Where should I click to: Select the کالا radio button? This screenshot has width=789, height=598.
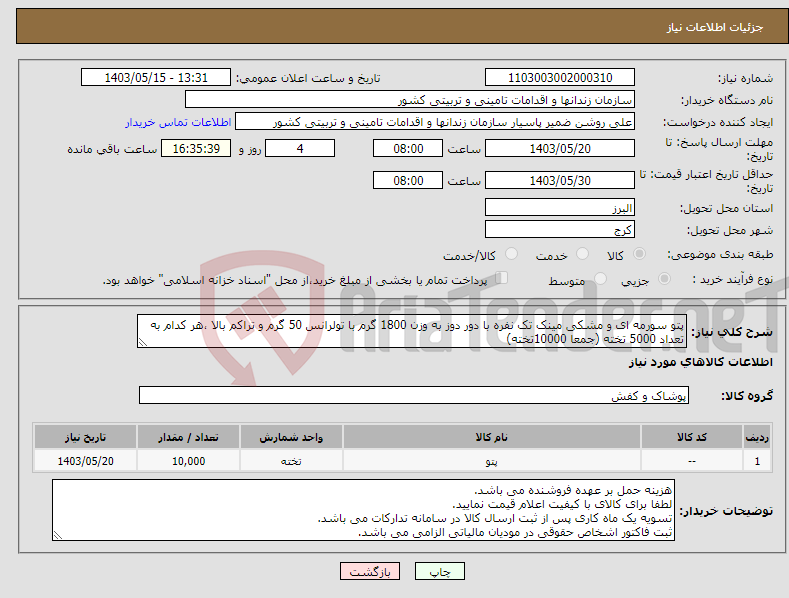click(x=640, y=254)
